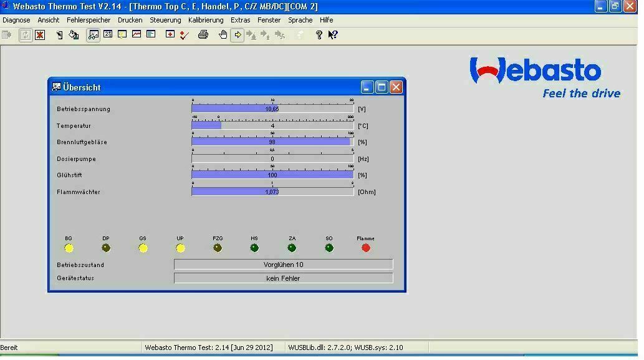Open the Übersicht overview icon with glasses
This screenshot has height=360, width=644.
pos(94,35)
